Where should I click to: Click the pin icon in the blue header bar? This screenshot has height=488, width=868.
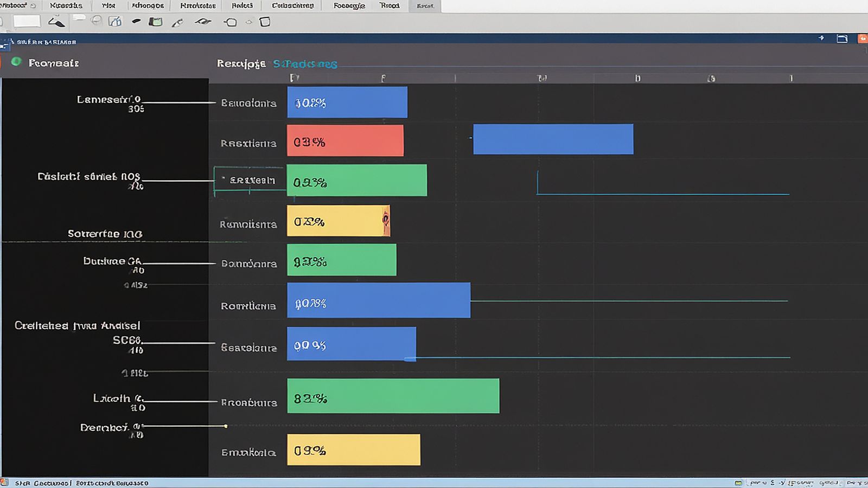(x=821, y=38)
